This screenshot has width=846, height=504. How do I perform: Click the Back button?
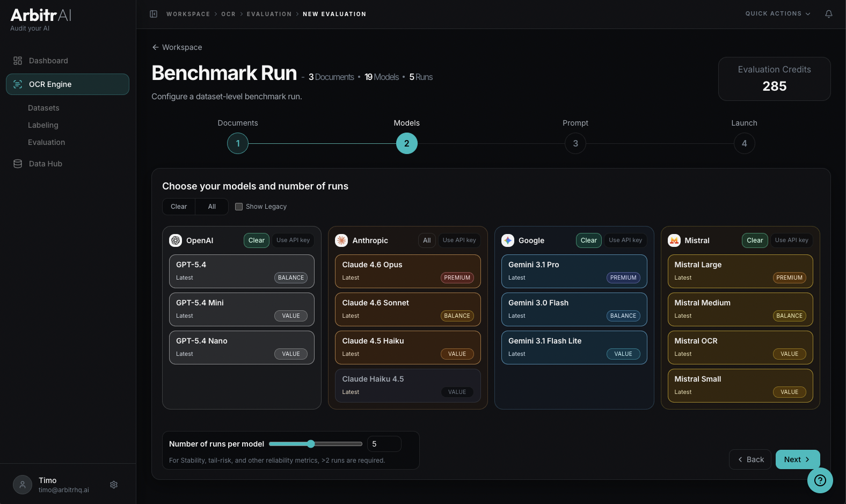[x=750, y=459]
